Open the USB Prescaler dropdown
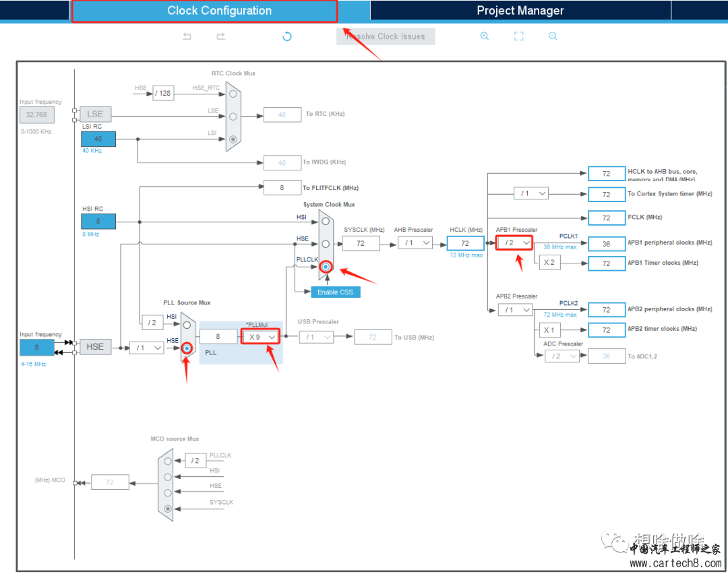 point(316,337)
